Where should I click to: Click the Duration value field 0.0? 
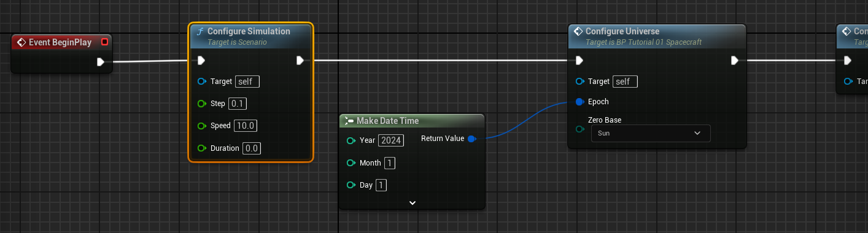pyautogui.click(x=252, y=148)
